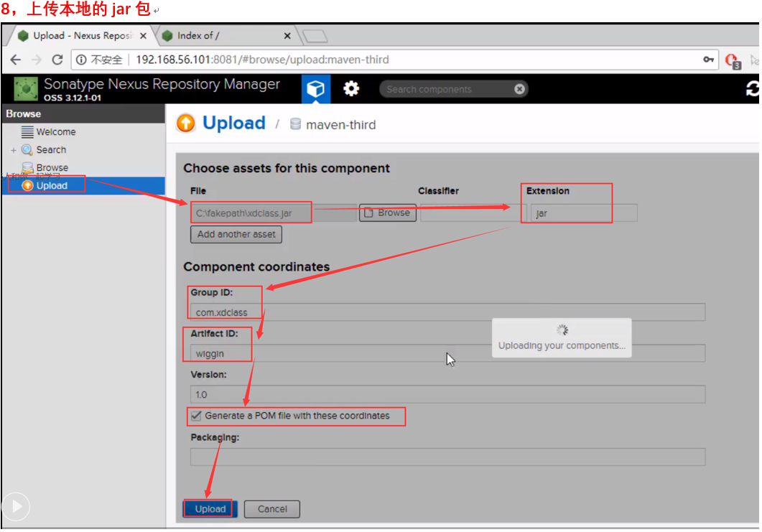Click the Upload breadcrumb heading
Image resolution: width=762 pixels, height=532 pixels.
pyautogui.click(x=233, y=123)
